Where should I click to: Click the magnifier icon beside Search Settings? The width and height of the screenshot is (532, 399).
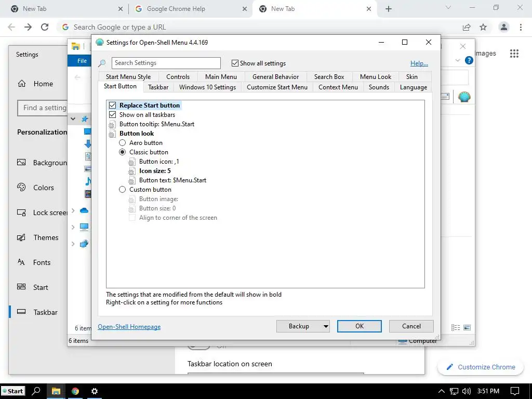102,63
